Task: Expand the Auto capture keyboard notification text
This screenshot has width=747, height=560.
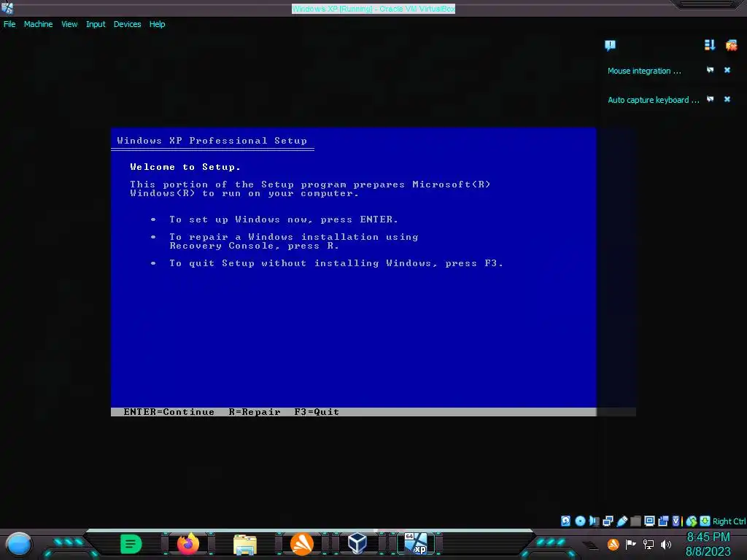Action: coord(654,100)
